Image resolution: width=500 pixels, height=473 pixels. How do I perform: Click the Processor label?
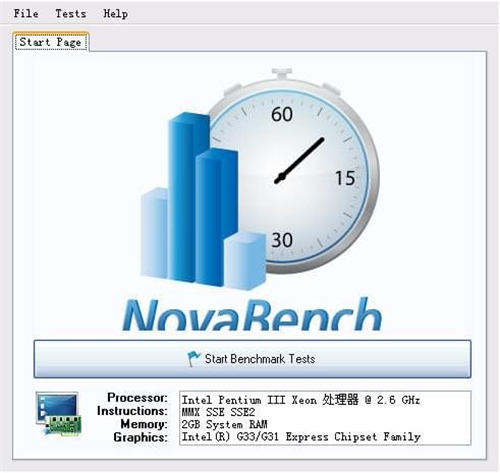pyautogui.click(x=137, y=398)
